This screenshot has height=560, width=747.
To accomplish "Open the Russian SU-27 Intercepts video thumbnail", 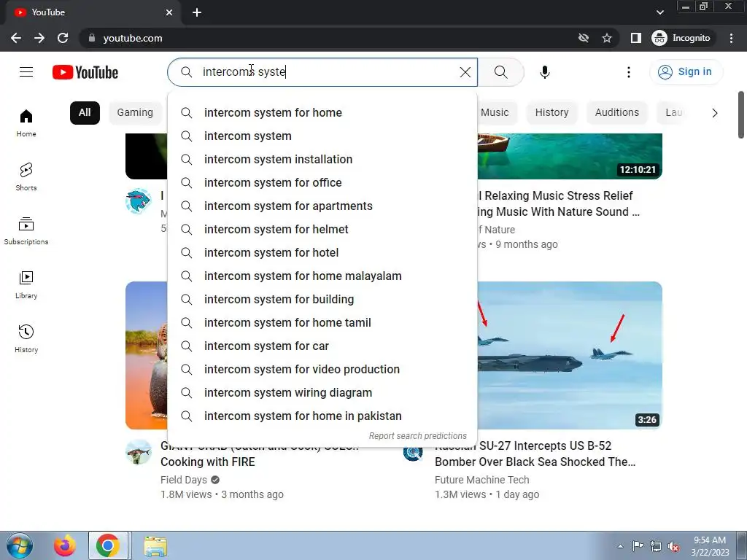I will (x=570, y=355).
